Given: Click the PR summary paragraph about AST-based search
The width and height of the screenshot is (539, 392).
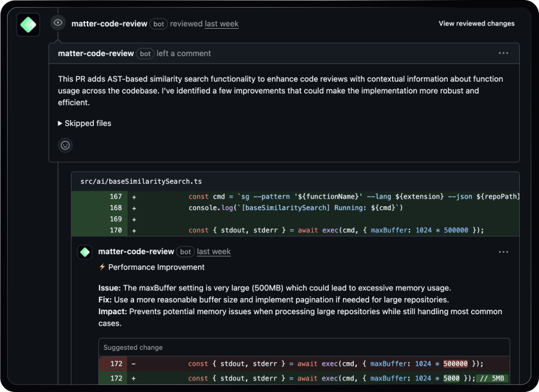Looking at the screenshot, I should tap(280, 91).
